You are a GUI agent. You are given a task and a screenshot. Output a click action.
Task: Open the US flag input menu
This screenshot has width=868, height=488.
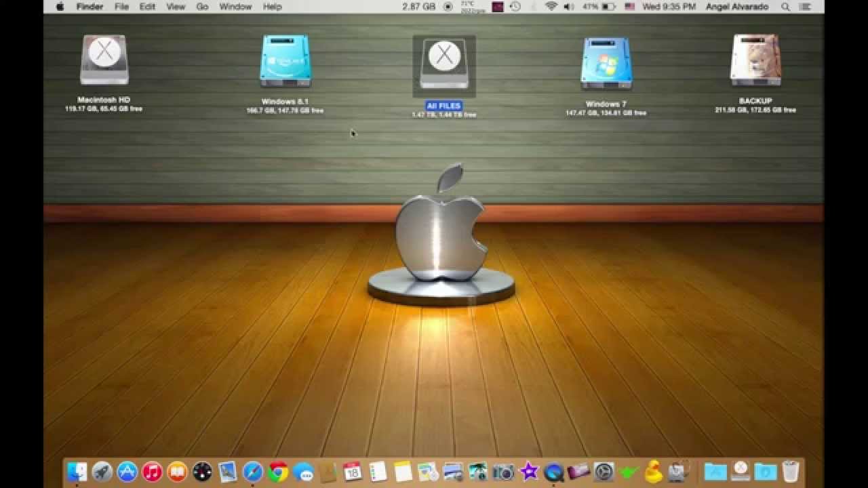[630, 7]
